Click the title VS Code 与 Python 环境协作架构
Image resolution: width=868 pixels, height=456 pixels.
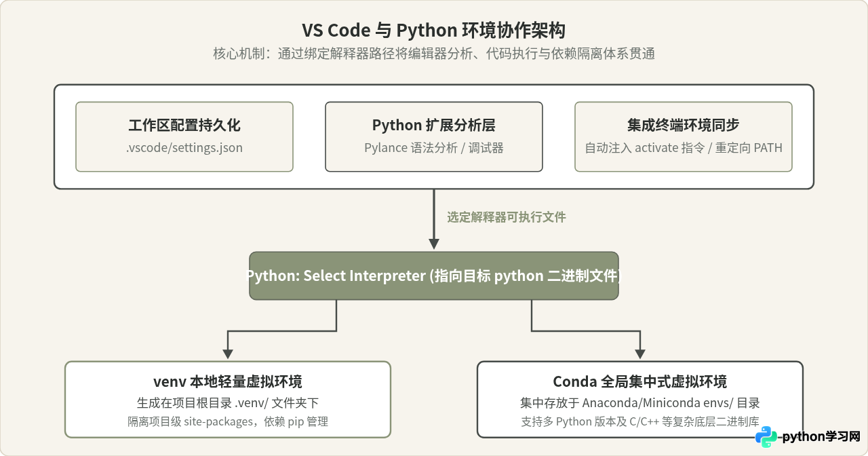pyautogui.click(x=434, y=31)
